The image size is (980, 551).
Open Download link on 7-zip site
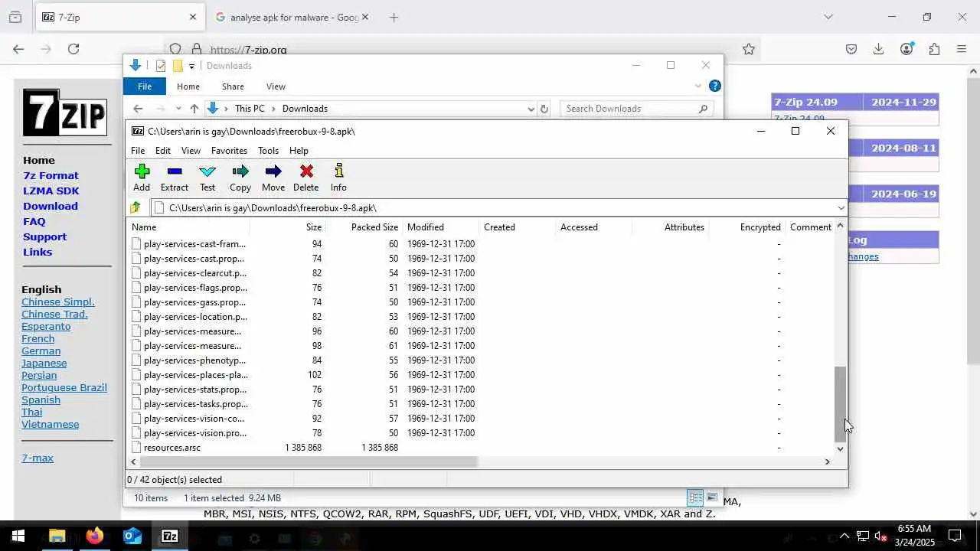click(x=50, y=206)
